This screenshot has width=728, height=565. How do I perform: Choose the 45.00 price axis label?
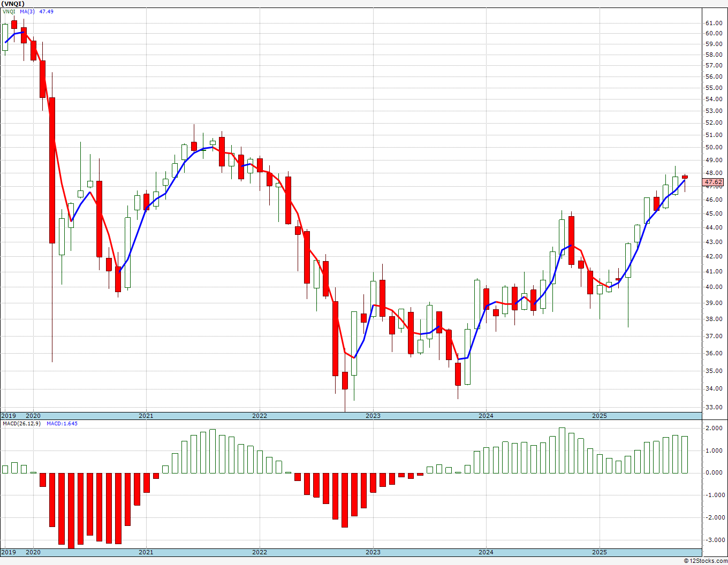714,213
